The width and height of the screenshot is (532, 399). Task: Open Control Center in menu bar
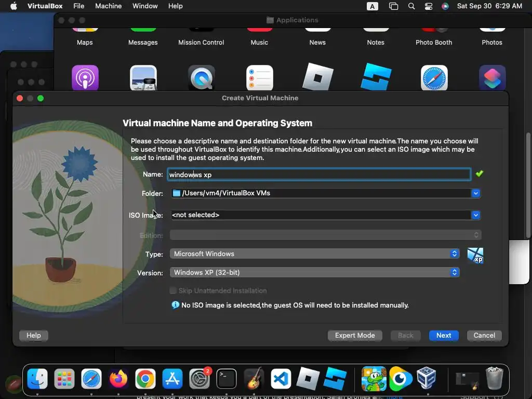click(429, 6)
